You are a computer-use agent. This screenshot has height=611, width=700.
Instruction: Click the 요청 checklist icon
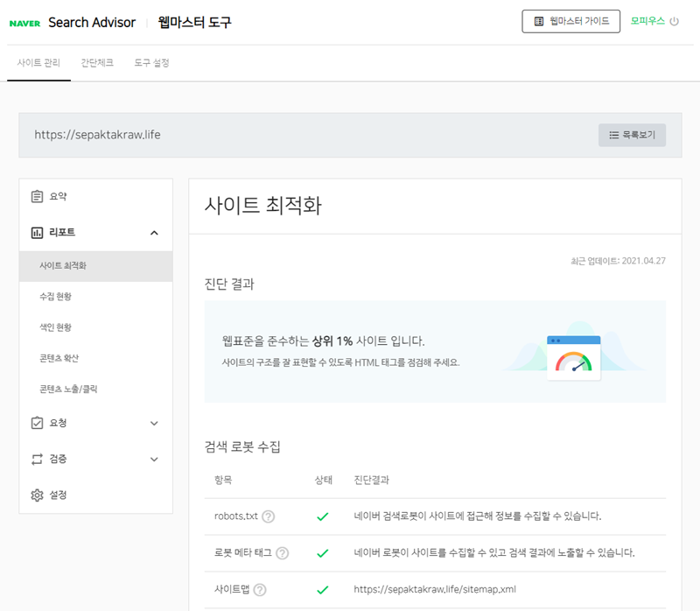35,424
